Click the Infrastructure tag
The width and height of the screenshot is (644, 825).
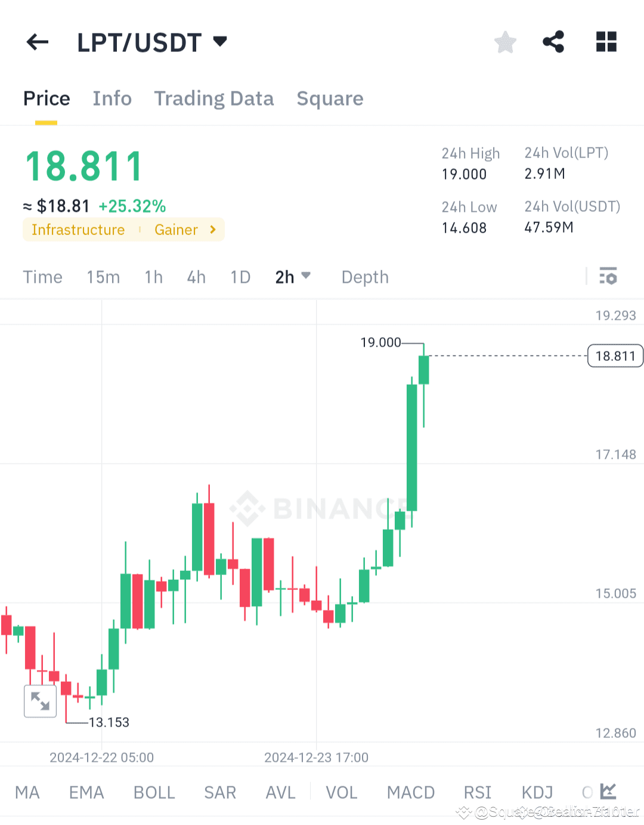tap(78, 229)
